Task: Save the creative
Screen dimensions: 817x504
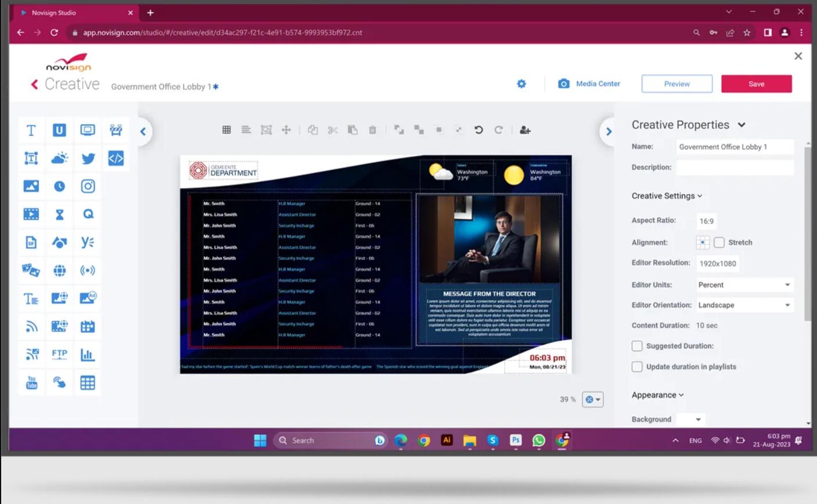Action: [x=756, y=84]
